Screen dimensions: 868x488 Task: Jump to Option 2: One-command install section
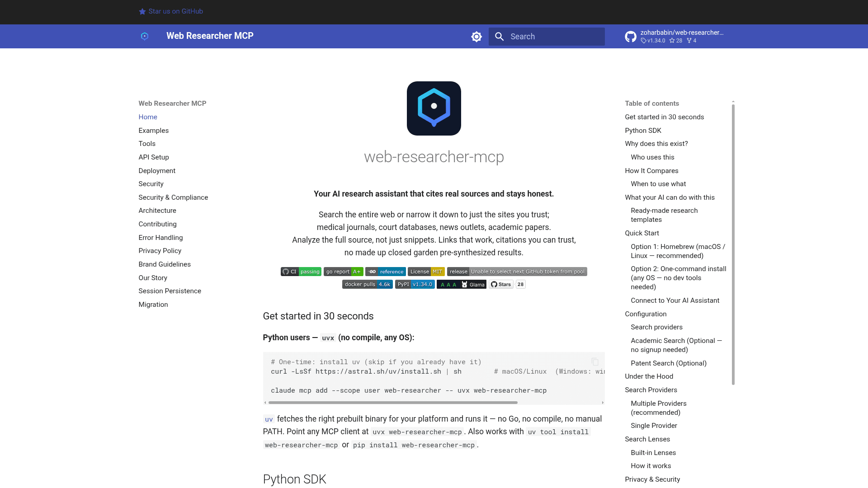[679, 278]
